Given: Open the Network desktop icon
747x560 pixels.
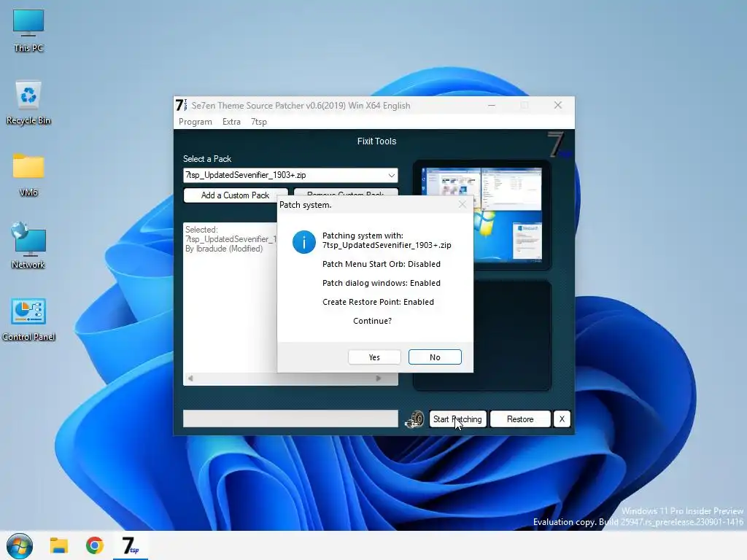Looking at the screenshot, I should click(28, 246).
